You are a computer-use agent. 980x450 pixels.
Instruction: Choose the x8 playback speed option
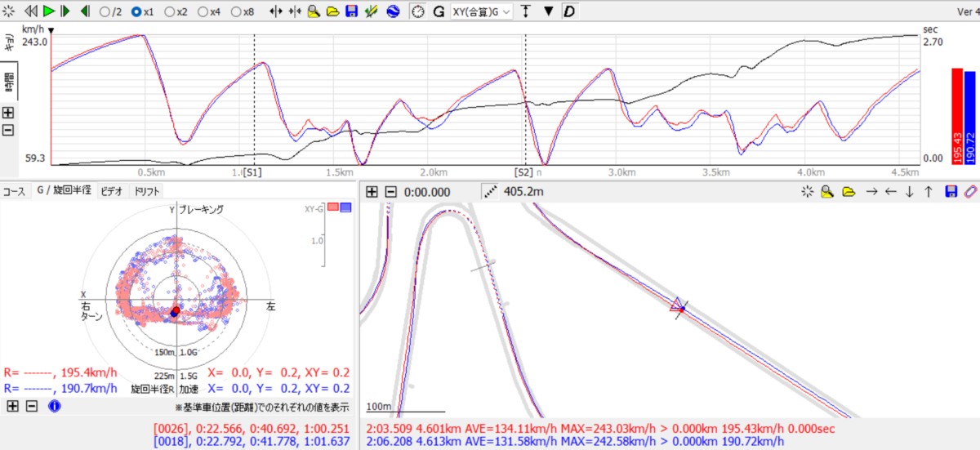236,12
